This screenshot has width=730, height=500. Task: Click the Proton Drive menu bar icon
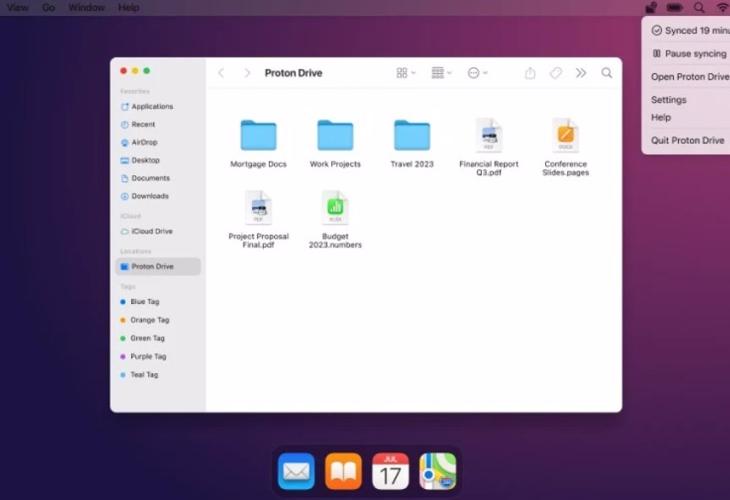pos(651,8)
